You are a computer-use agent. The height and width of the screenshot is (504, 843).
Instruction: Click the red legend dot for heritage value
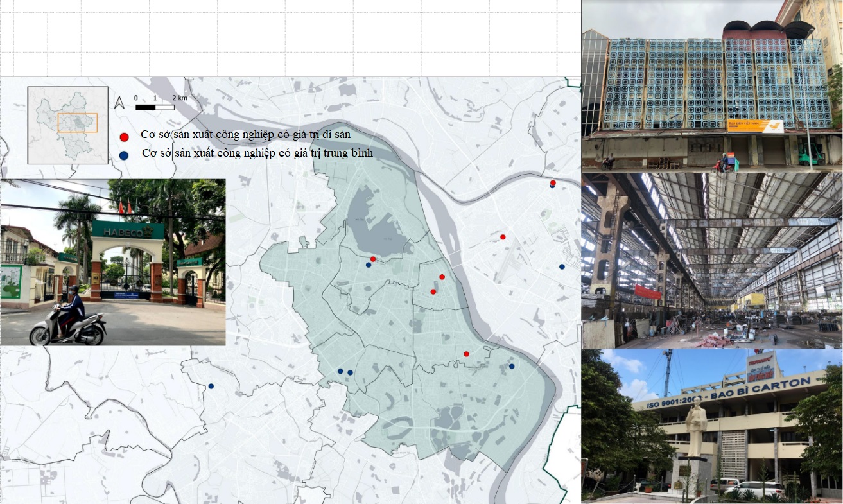click(125, 137)
